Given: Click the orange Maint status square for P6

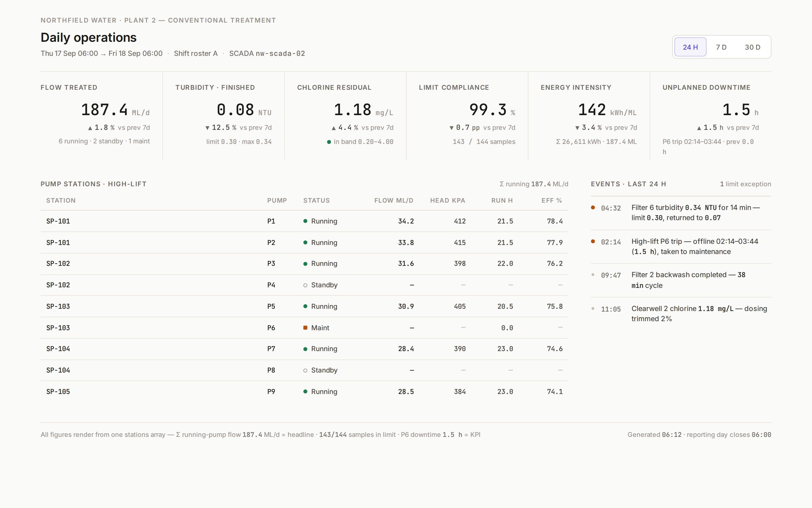Looking at the screenshot, I should [x=305, y=328].
